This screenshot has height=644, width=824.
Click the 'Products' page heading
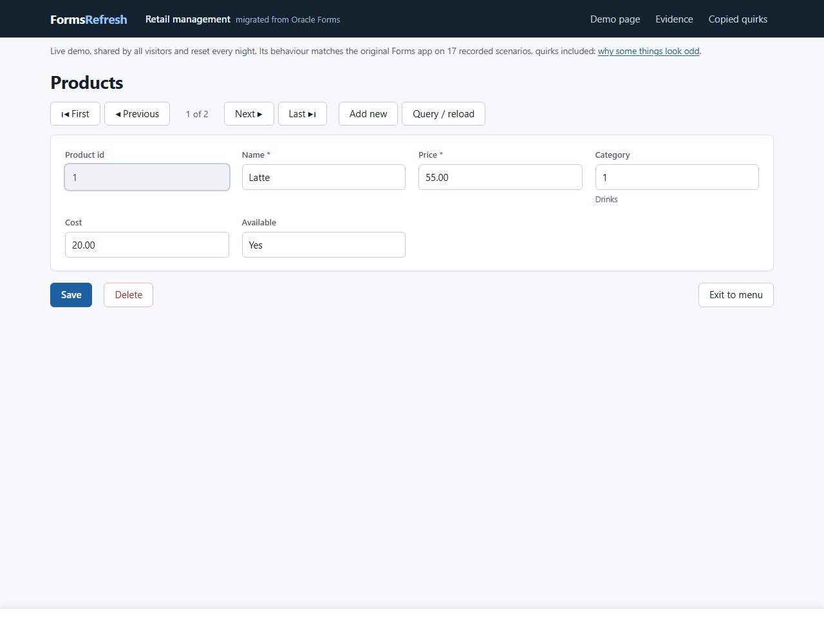pos(87,82)
